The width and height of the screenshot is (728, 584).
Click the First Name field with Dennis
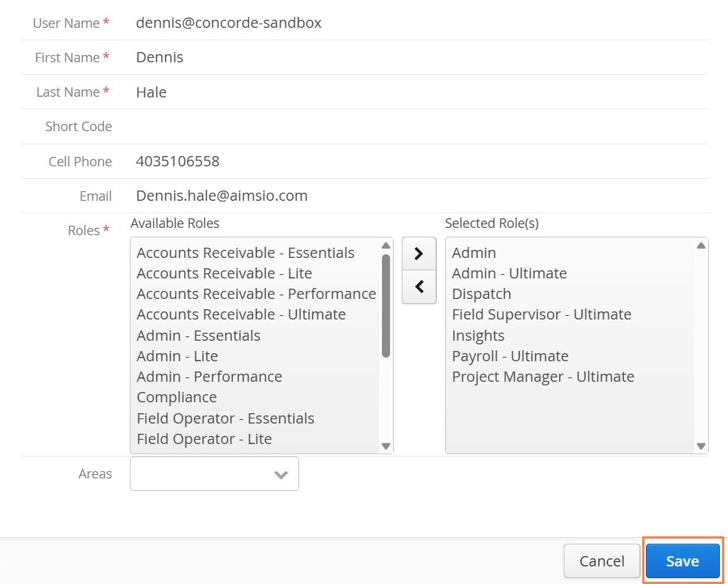(x=420, y=57)
